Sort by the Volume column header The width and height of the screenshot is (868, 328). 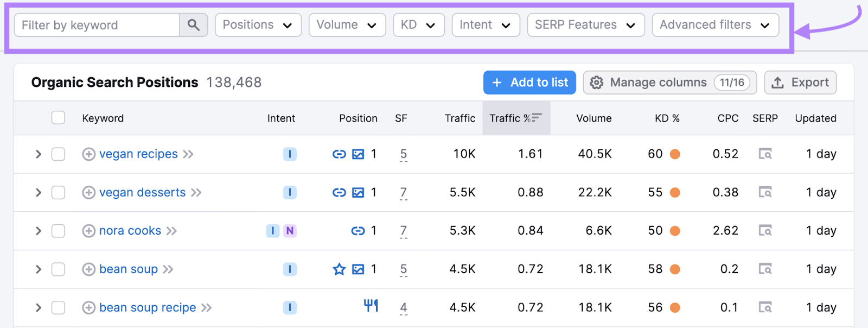[x=593, y=118]
